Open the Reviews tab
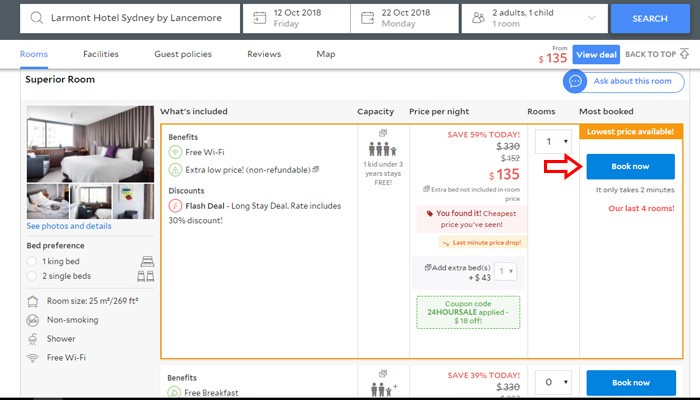This screenshot has height=400, width=700. 263,54
